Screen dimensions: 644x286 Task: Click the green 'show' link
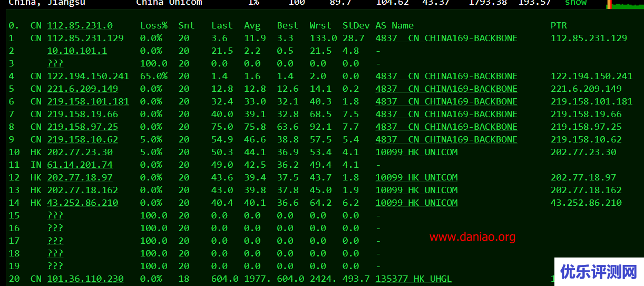coord(575,3)
